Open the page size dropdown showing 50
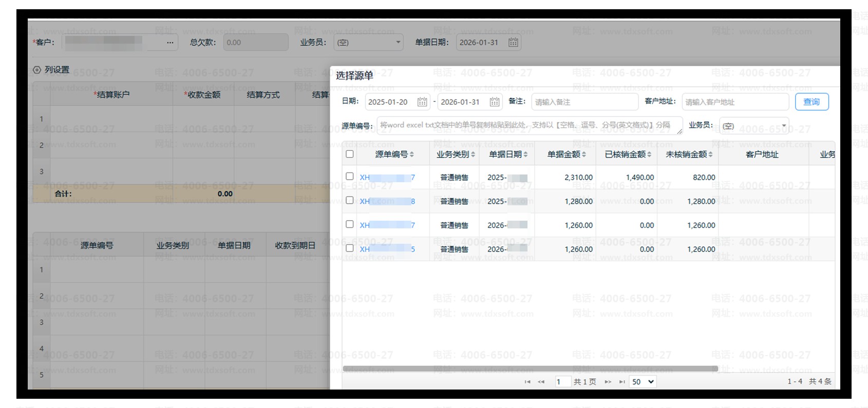868x408 pixels. click(643, 382)
